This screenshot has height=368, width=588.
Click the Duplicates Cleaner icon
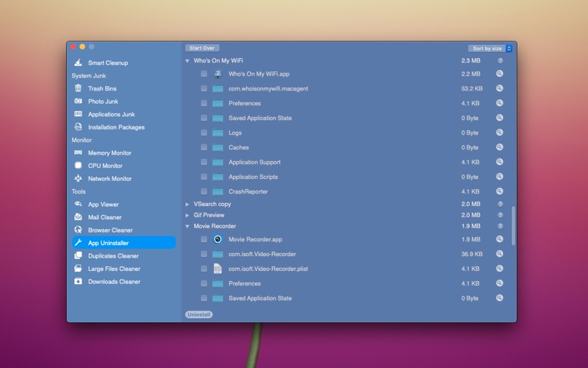(78, 255)
